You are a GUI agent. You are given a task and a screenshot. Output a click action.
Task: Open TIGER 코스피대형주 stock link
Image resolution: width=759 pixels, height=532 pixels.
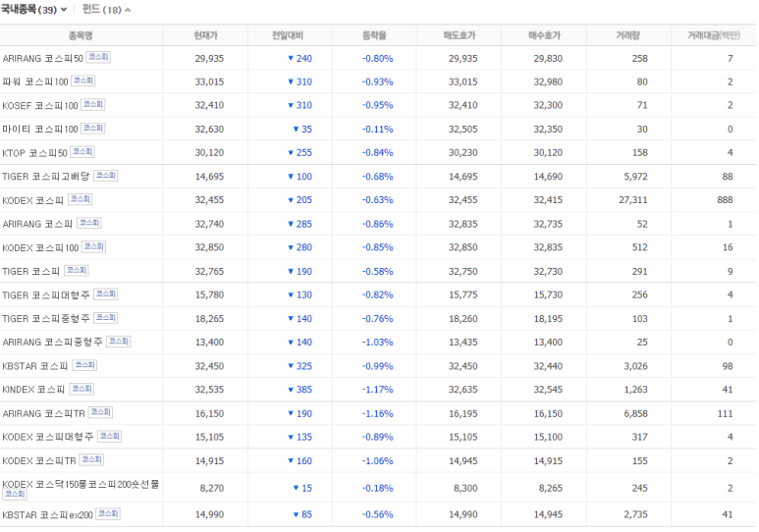pos(46,294)
